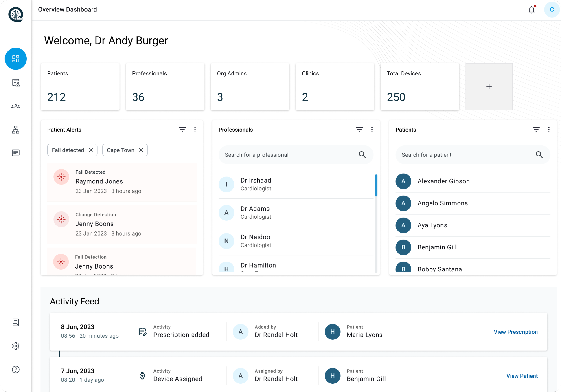Viewport: 561px width, 392px height.
Task: Open the Professionals panel three-dot menu
Action: pos(372,130)
